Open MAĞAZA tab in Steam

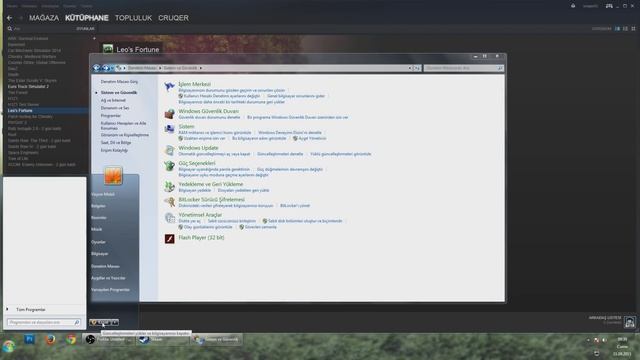point(44,18)
